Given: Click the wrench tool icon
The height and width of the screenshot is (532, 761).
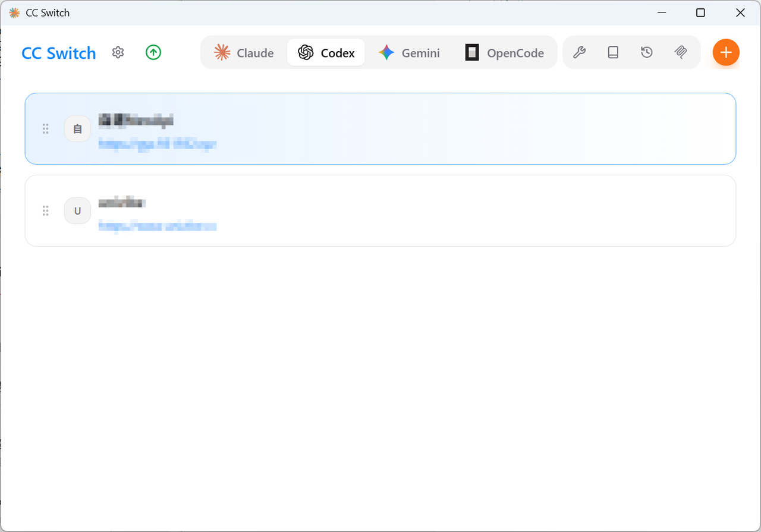Looking at the screenshot, I should pyautogui.click(x=579, y=52).
